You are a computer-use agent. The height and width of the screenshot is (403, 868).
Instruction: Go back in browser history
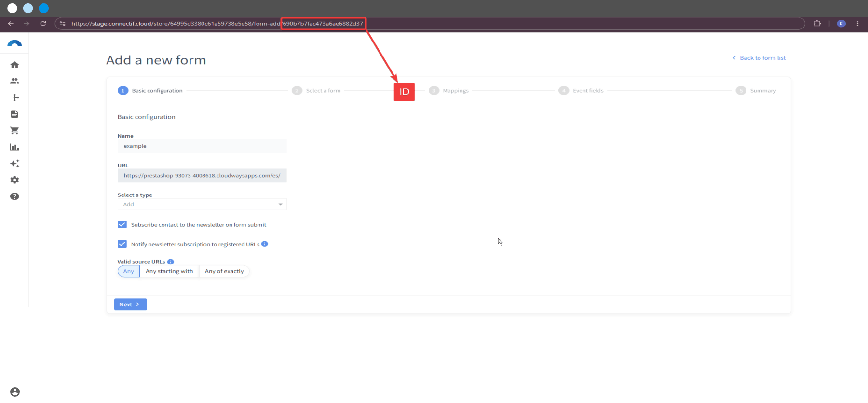click(x=11, y=23)
